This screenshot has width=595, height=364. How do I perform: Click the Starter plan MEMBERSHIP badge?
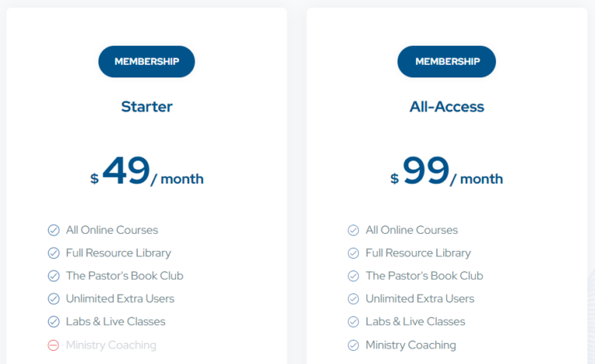coord(146,61)
